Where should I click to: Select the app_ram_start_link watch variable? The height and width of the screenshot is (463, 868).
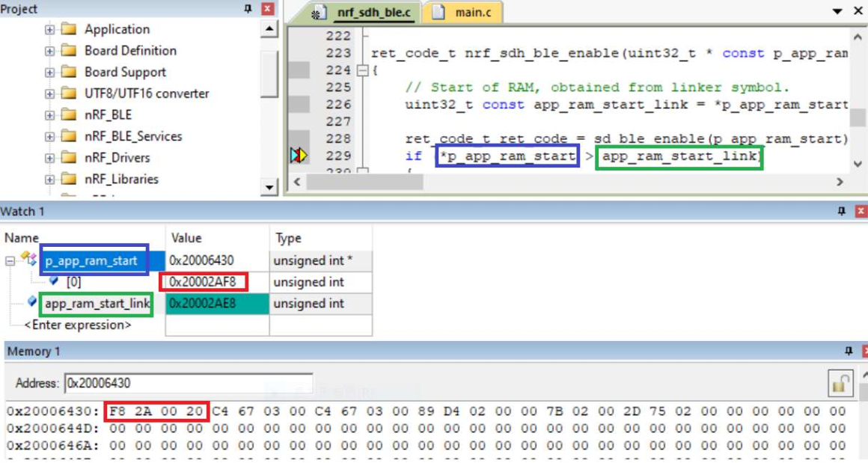point(97,304)
